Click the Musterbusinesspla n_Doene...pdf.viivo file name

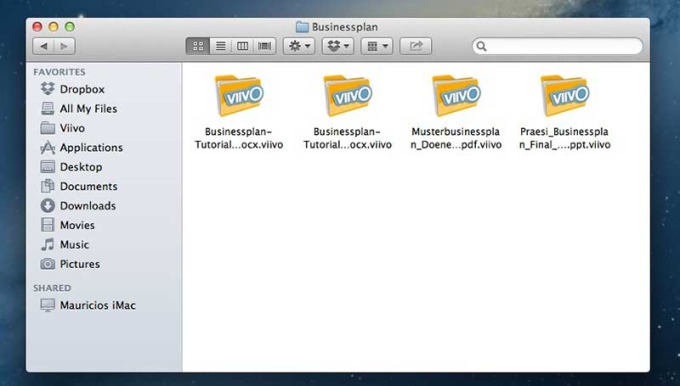(456, 138)
